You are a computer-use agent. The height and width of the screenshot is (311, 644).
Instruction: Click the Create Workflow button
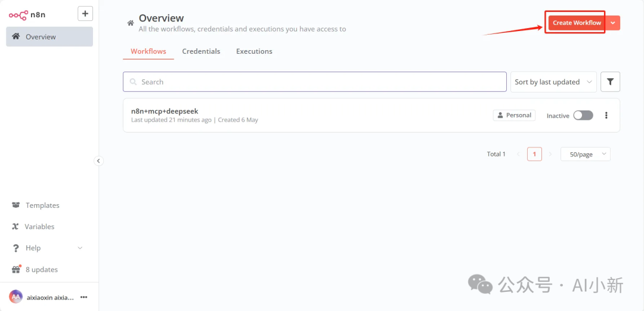coord(577,23)
